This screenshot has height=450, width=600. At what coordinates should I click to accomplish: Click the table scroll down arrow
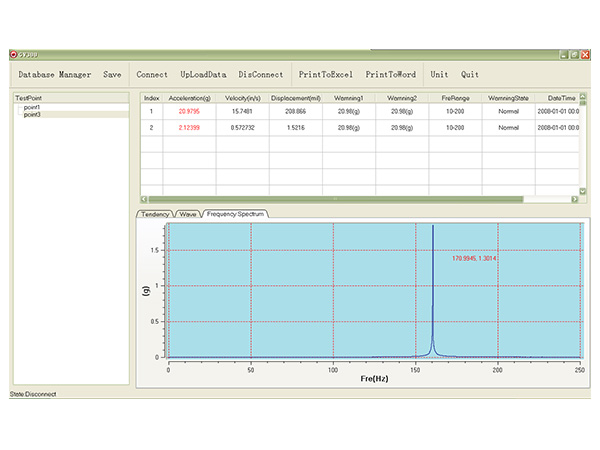582,191
